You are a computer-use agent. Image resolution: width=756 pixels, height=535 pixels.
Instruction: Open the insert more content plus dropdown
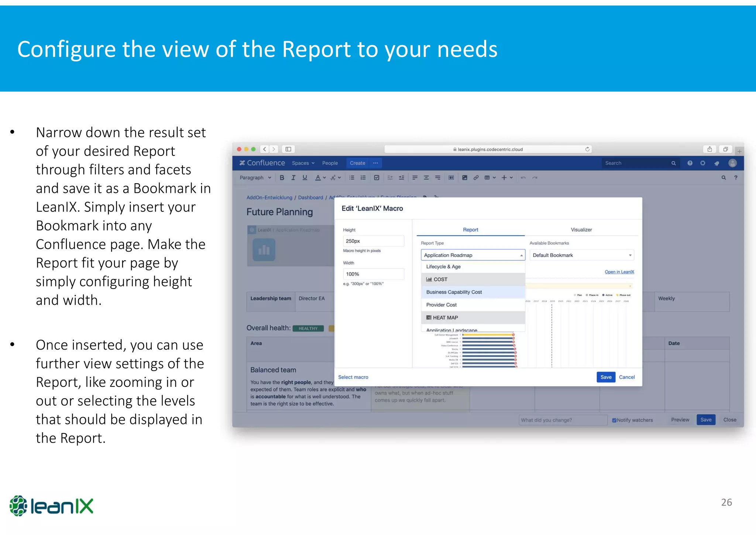coord(507,178)
